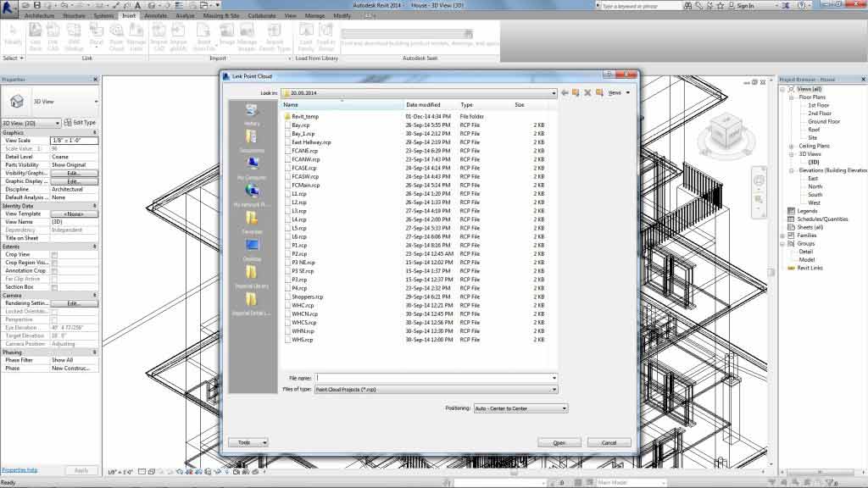Click the Manage Images ribbon button
Viewport: 868px width, 488px height.
click(247, 37)
